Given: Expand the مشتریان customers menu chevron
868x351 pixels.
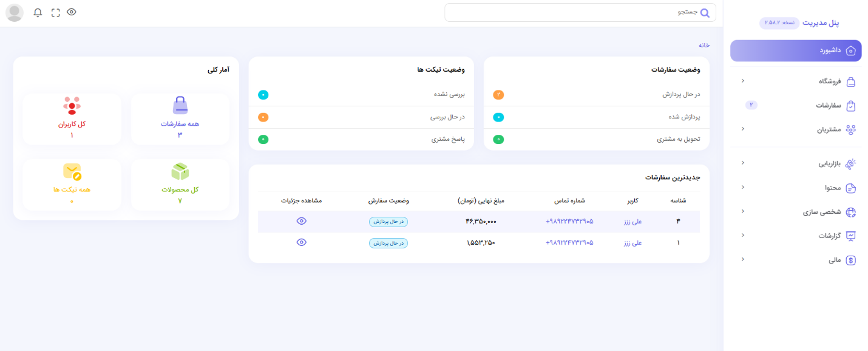Looking at the screenshot, I should 742,129.
